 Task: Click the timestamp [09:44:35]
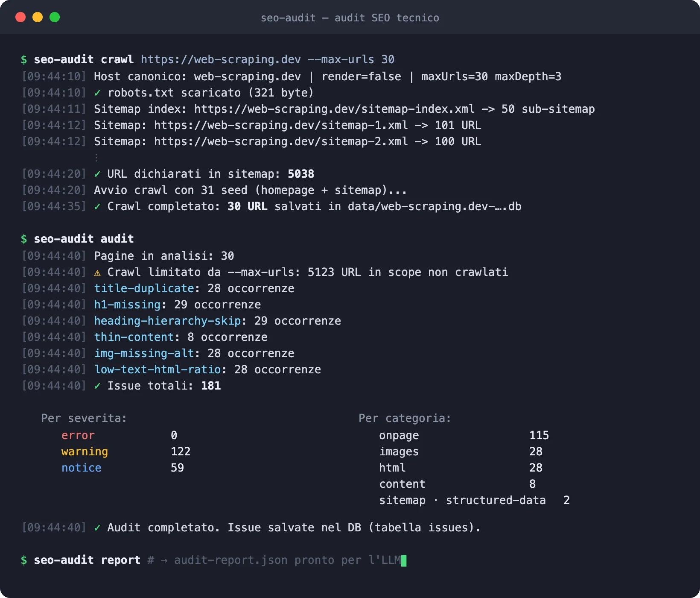(x=54, y=206)
